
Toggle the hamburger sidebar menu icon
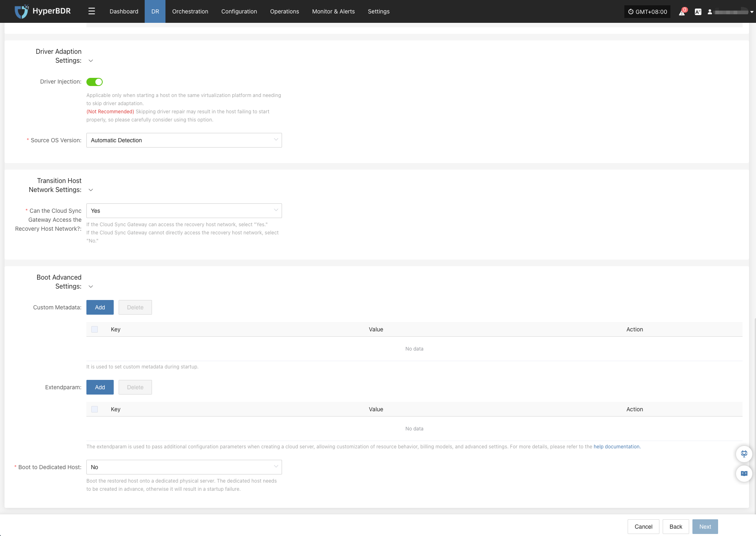pos(92,11)
